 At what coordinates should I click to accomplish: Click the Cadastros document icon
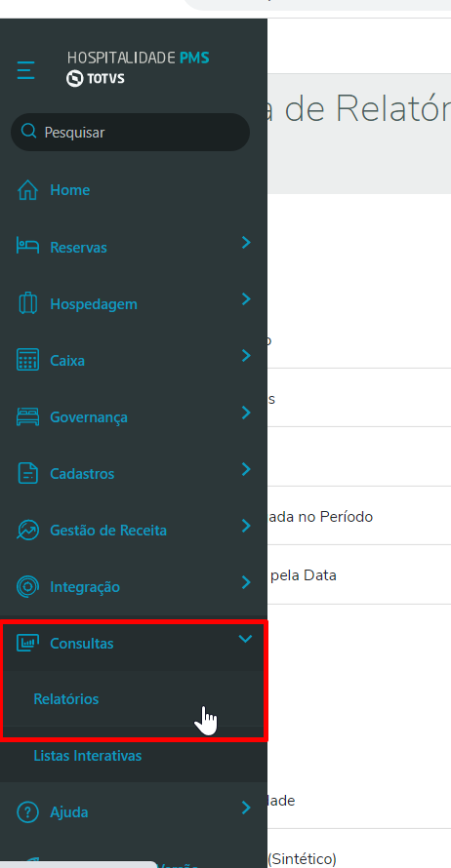tap(27, 474)
